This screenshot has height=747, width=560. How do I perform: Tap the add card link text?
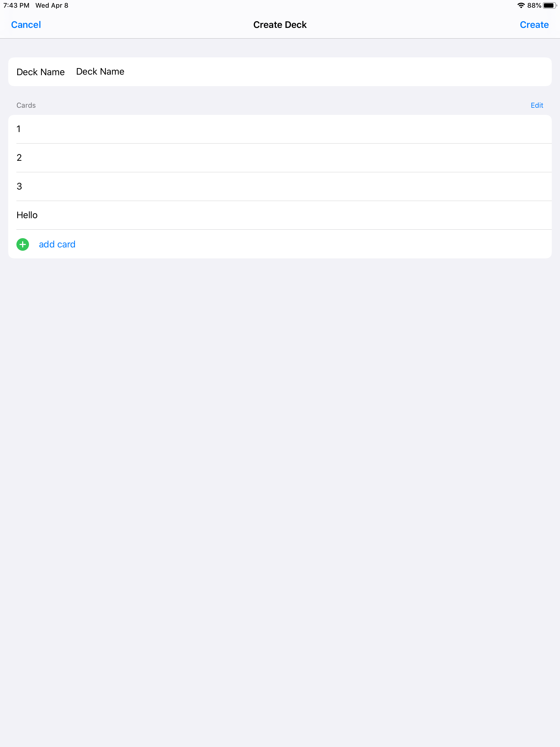click(57, 244)
